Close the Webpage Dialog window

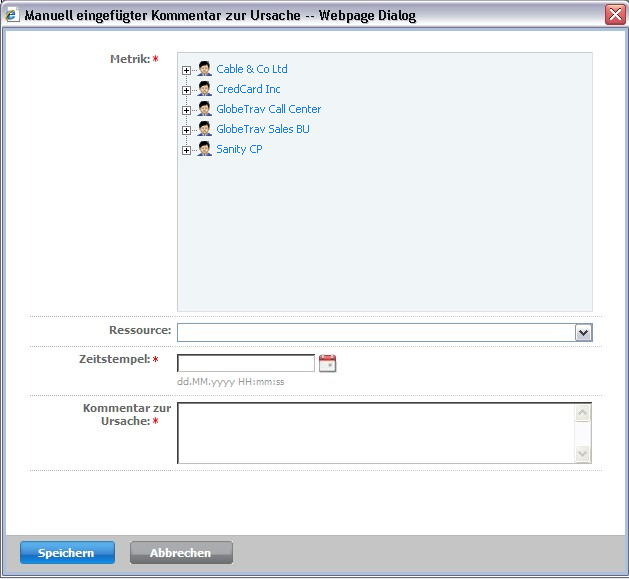[615, 15]
